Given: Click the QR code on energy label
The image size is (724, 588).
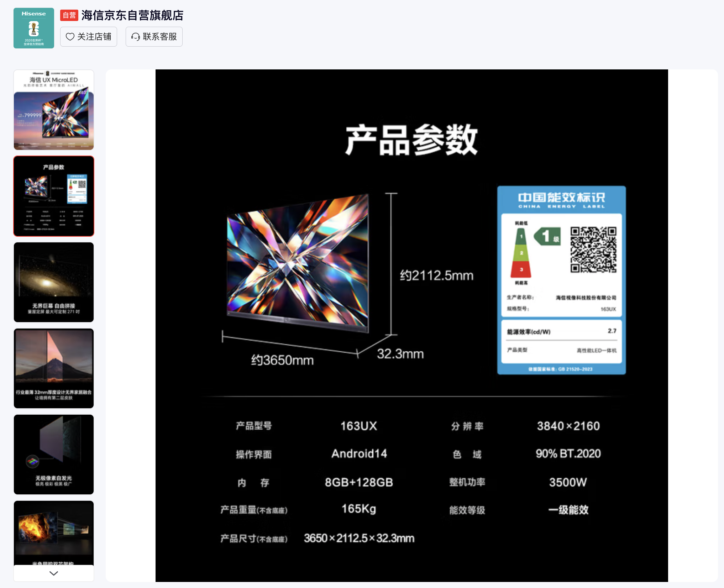Looking at the screenshot, I should point(593,250).
